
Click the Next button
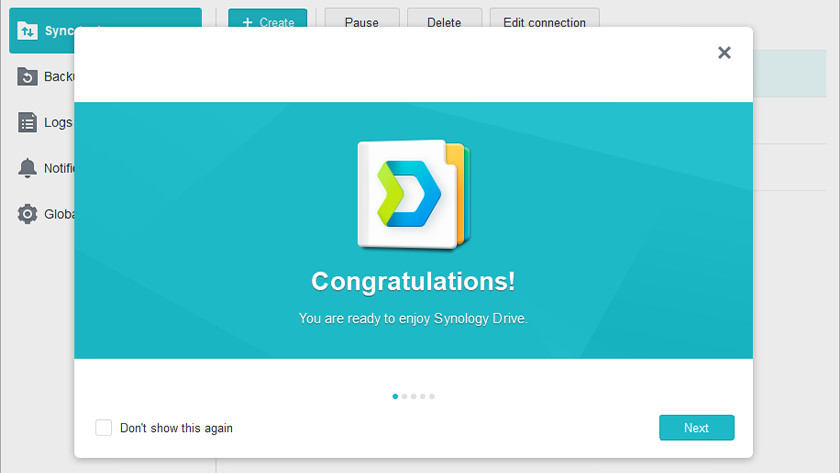click(696, 428)
